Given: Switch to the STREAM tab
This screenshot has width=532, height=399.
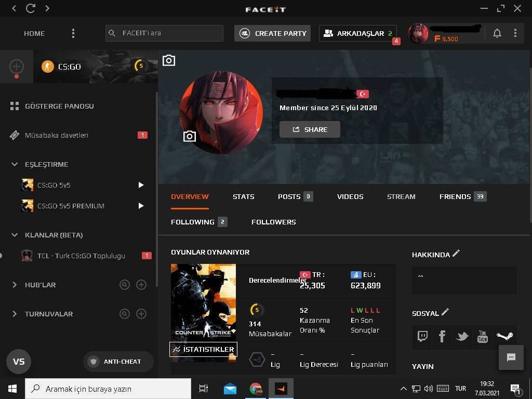Looking at the screenshot, I should tap(401, 197).
